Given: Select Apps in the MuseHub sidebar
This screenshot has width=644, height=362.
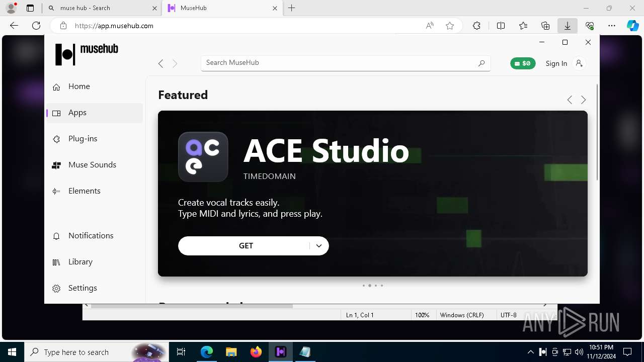Looking at the screenshot, I should (94, 113).
